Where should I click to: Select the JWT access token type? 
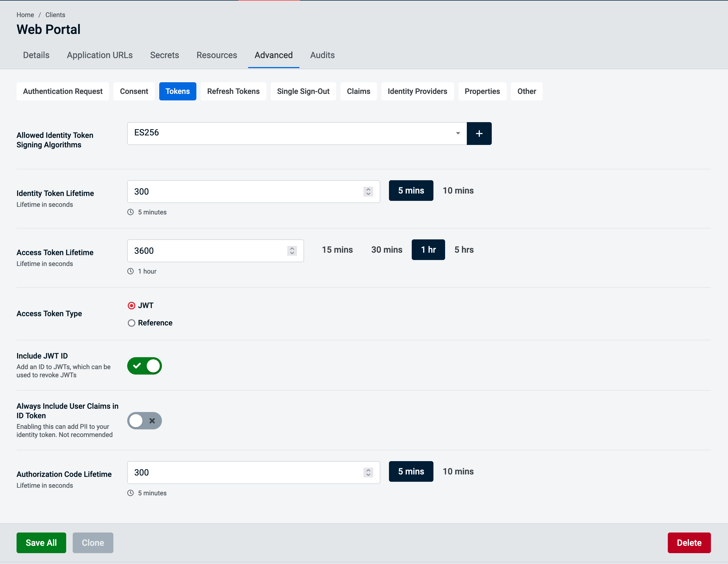click(x=132, y=306)
